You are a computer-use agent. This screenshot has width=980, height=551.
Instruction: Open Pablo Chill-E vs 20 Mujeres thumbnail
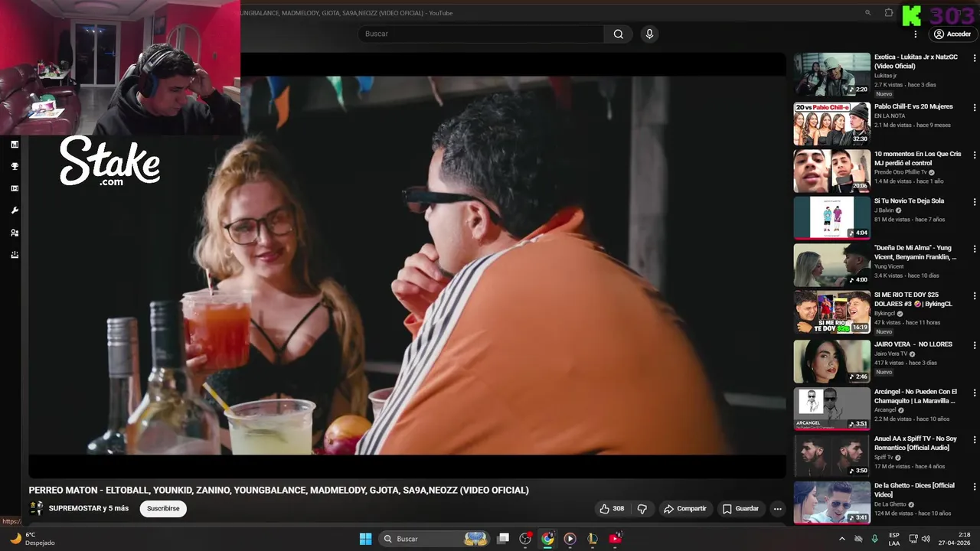click(x=831, y=123)
